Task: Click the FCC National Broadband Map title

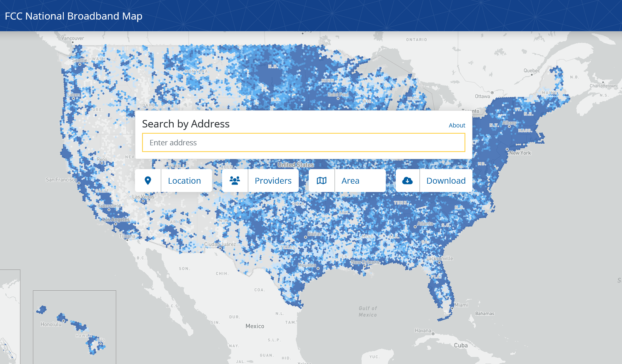Action: [x=74, y=16]
